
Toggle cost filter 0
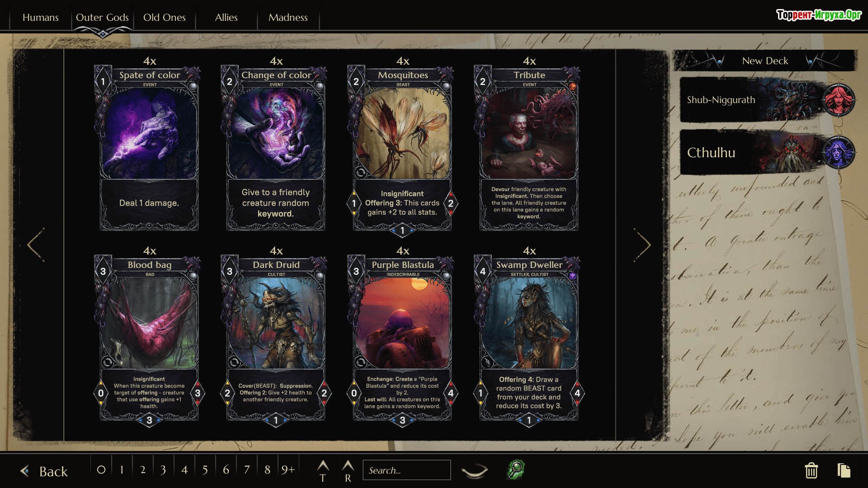(101, 470)
